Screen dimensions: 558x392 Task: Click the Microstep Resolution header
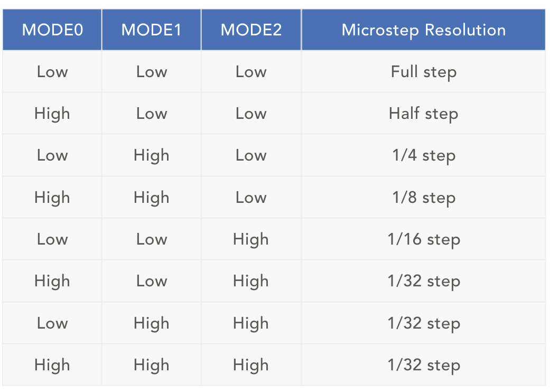423,30
